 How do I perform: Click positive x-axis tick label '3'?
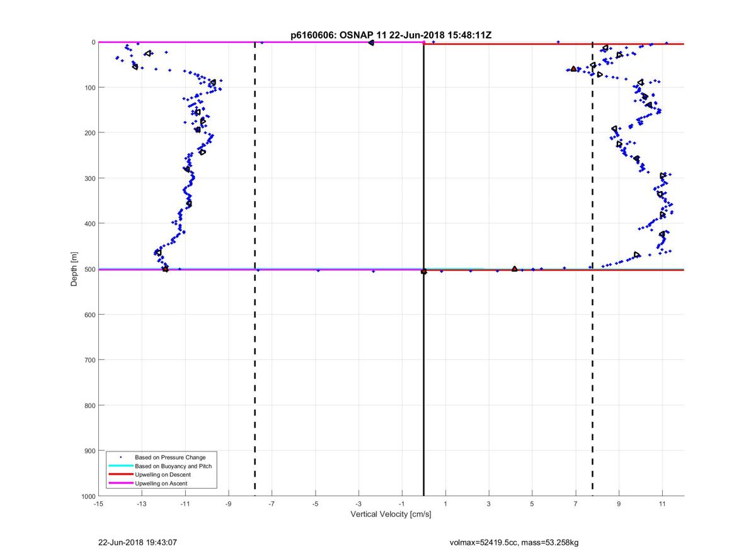pyautogui.click(x=489, y=504)
